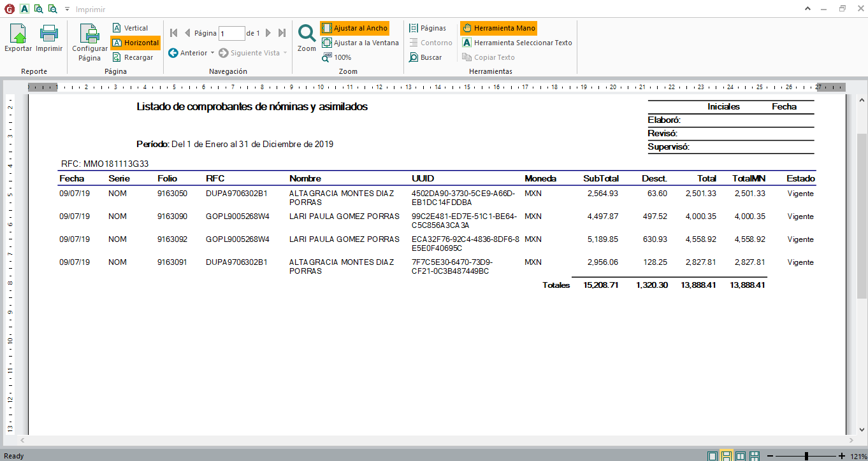The image size is (868, 461).
Task: Expand the Anterior view dropdown arrow
Action: pos(213,53)
